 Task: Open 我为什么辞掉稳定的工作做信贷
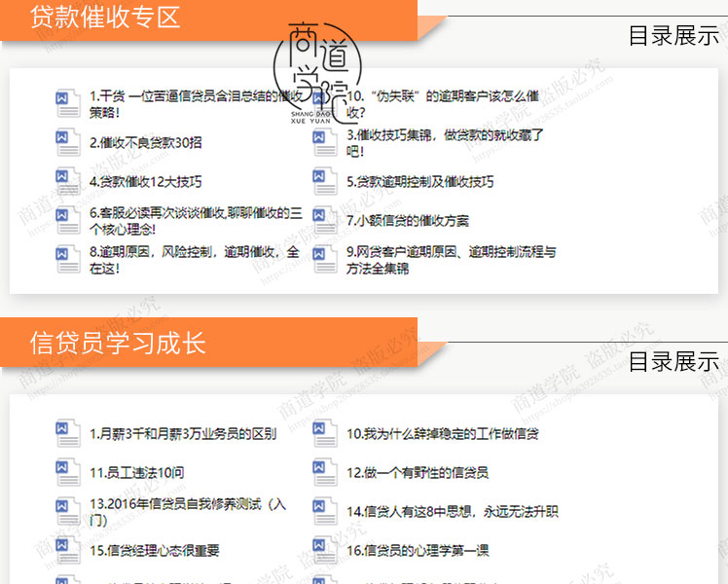(x=442, y=433)
